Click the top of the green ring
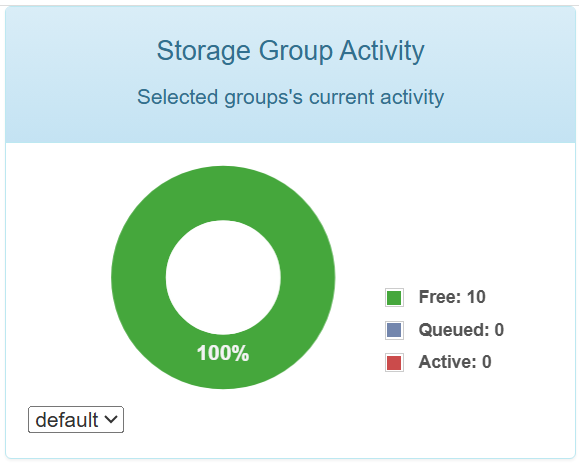This screenshot has width=579, height=465. point(223,193)
